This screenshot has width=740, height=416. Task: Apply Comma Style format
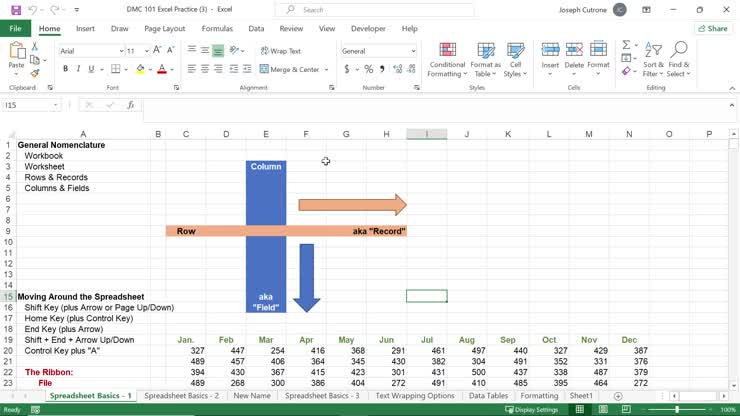tap(382, 69)
